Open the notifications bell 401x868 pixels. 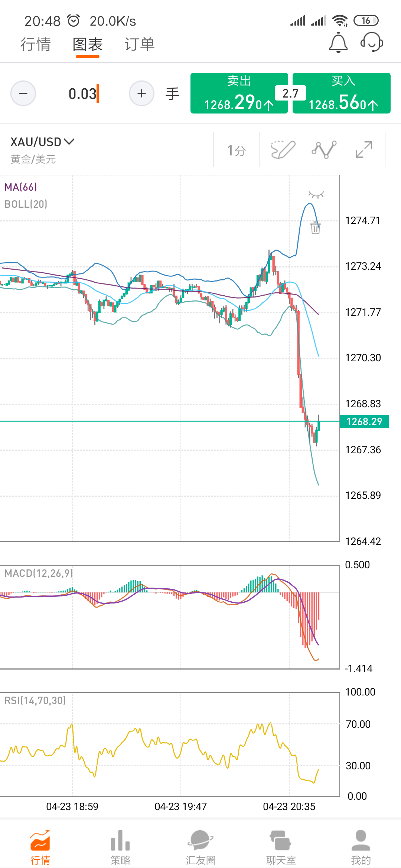coord(338,43)
